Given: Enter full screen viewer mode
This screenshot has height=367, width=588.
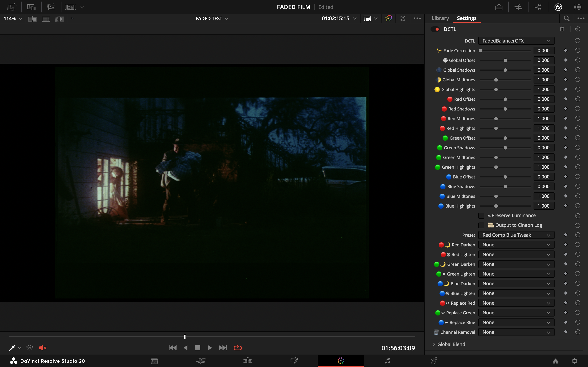Looking at the screenshot, I should [x=403, y=18].
